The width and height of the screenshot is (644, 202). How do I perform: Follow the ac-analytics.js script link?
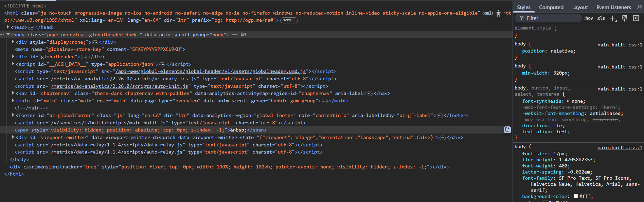click(124, 79)
